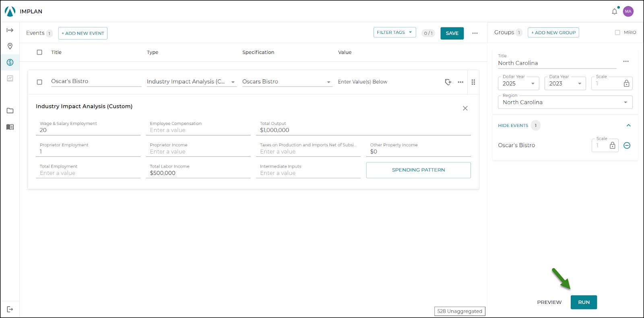Click the Employee Compensation field

[x=198, y=127]
